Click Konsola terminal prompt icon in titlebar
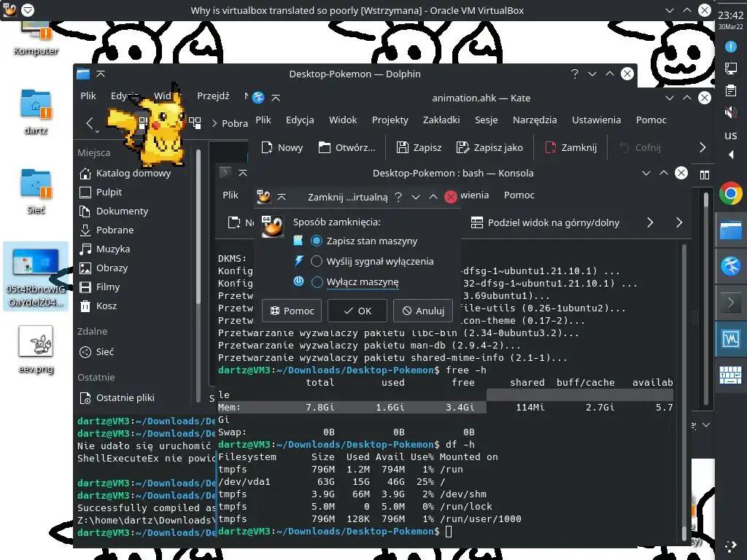The height and width of the screenshot is (560, 747). 225,172
